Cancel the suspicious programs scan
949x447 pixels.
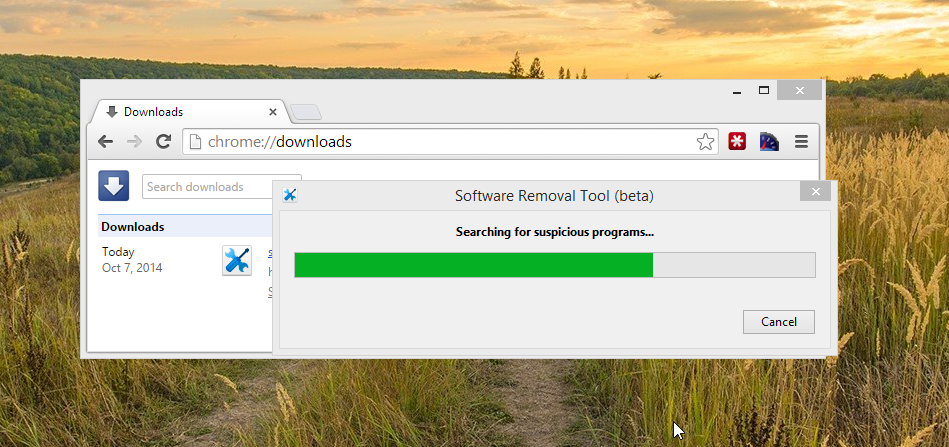[x=778, y=322]
